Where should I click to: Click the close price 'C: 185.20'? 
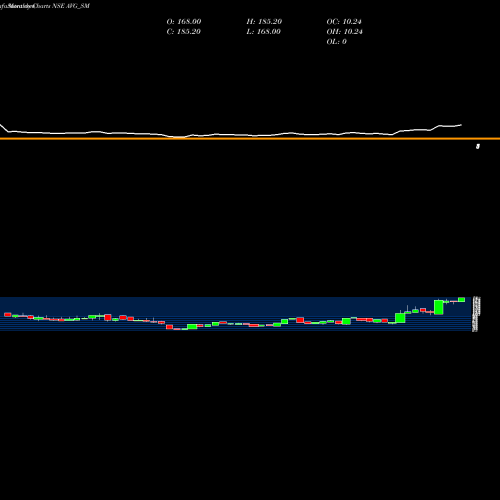tap(184, 32)
